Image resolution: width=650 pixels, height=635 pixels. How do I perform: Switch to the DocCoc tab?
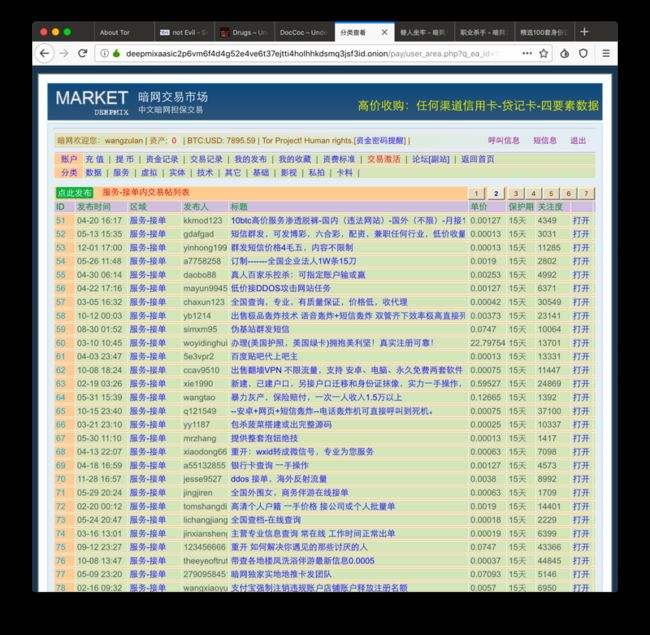[x=304, y=32]
